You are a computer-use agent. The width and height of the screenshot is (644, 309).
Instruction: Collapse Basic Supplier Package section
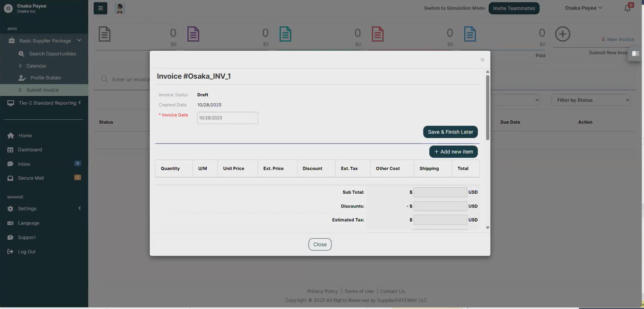point(79,40)
